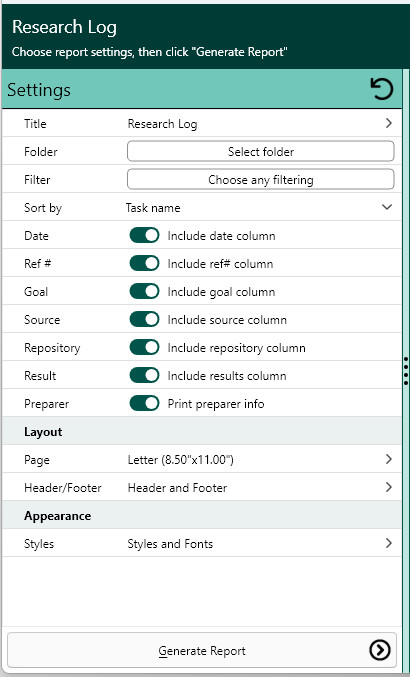This screenshot has height=677, width=410.
Task: Toggle the Print preparer info switch
Action: [x=145, y=404]
